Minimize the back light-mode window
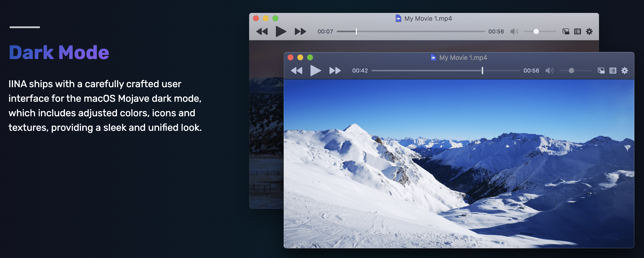Image resolution: width=644 pixels, height=258 pixels. [x=265, y=18]
